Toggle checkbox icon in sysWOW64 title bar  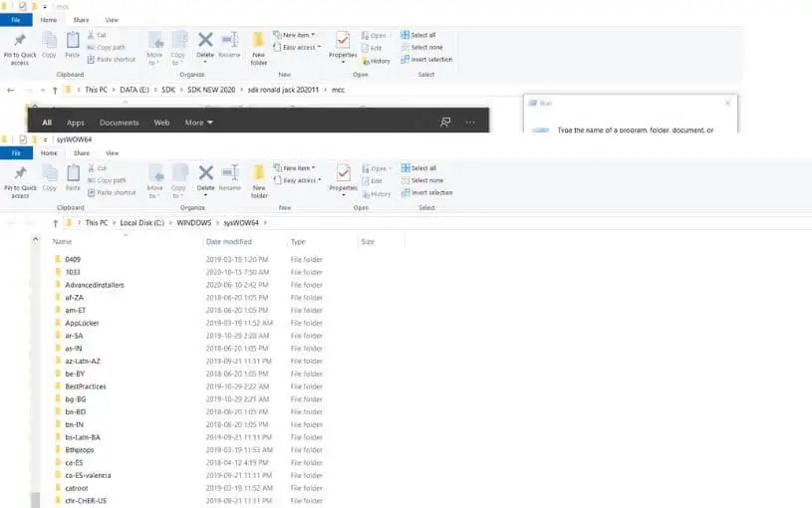[x=23, y=139]
